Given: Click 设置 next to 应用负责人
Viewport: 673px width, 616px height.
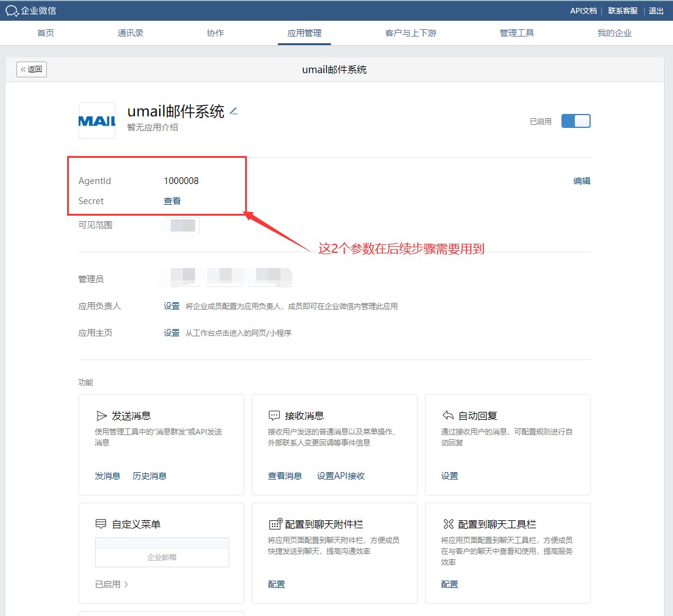Looking at the screenshot, I should pos(171,306).
